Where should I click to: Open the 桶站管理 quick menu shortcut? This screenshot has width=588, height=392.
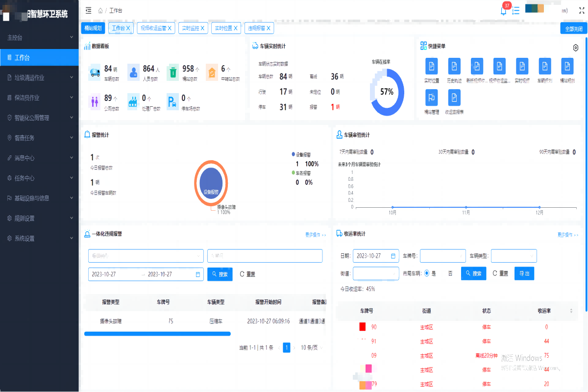(431, 102)
